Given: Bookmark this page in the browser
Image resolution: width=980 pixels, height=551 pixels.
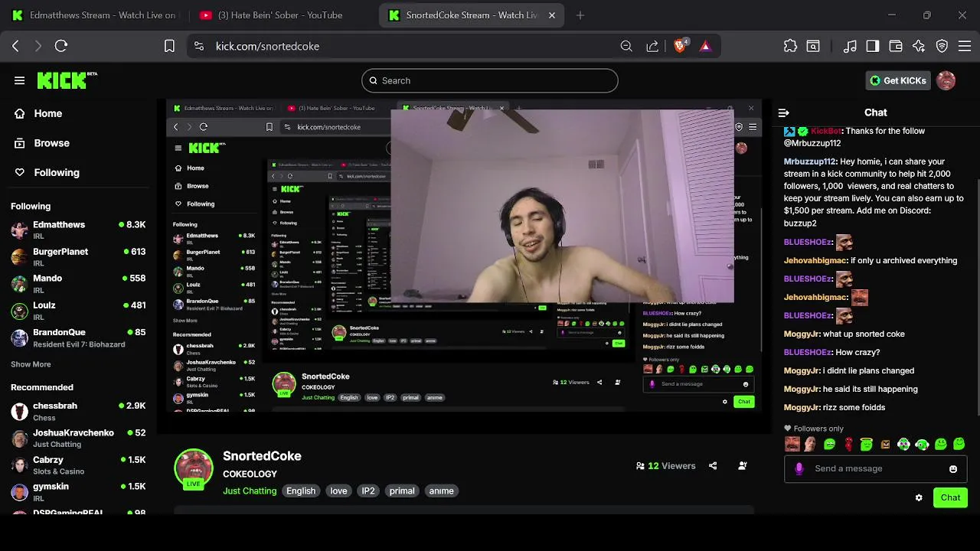Looking at the screenshot, I should point(169,46).
